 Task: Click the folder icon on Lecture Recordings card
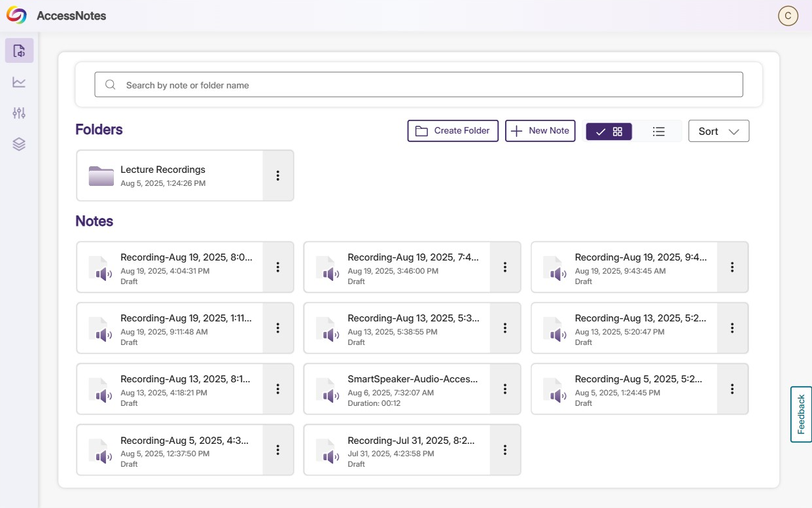point(100,174)
